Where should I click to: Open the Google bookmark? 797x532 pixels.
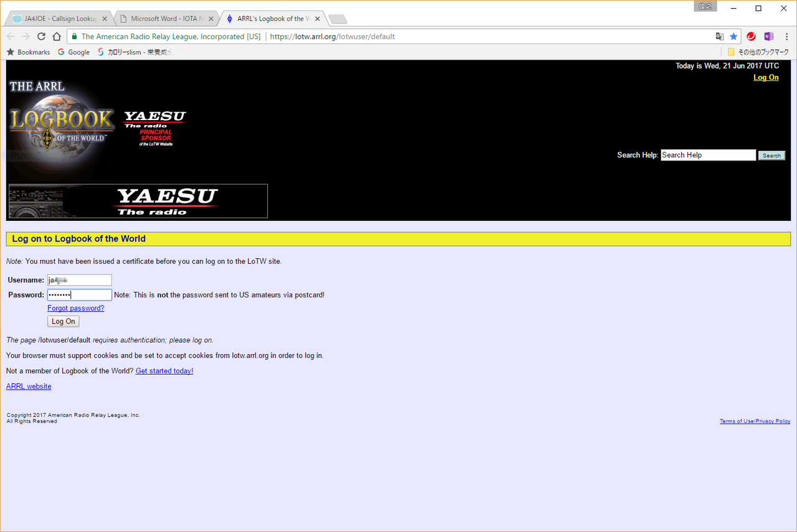click(74, 52)
